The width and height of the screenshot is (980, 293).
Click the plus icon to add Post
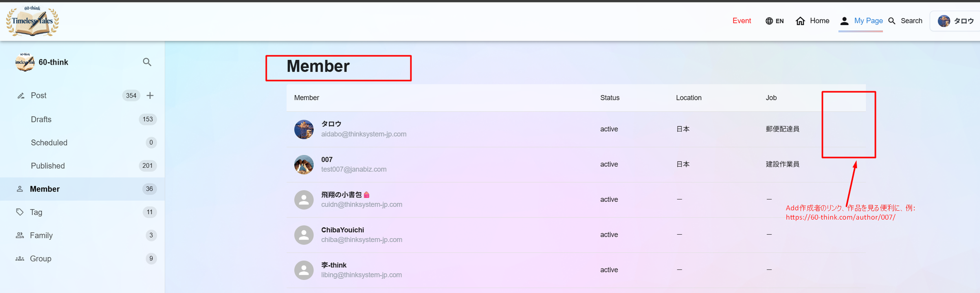(x=150, y=96)
